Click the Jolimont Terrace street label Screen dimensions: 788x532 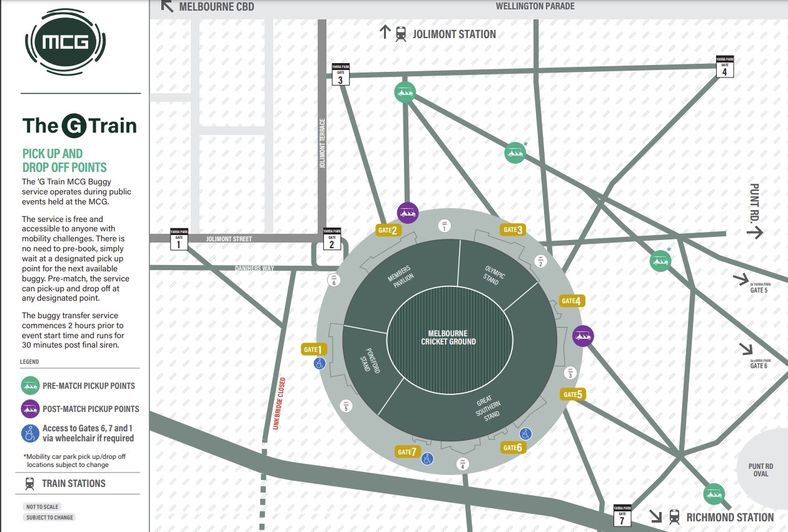[x=323, y=144]
